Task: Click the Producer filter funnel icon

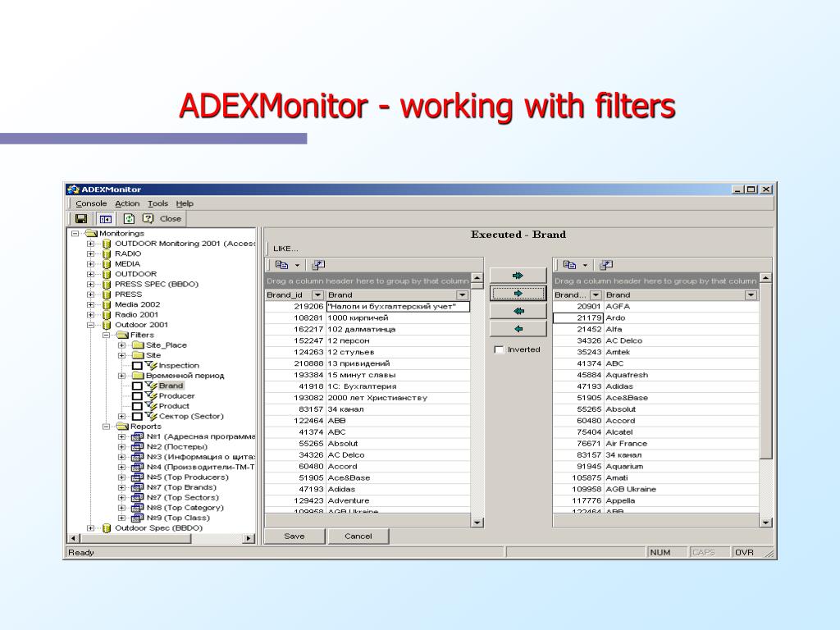Action: pyautogui.click(x=151, y=396)
